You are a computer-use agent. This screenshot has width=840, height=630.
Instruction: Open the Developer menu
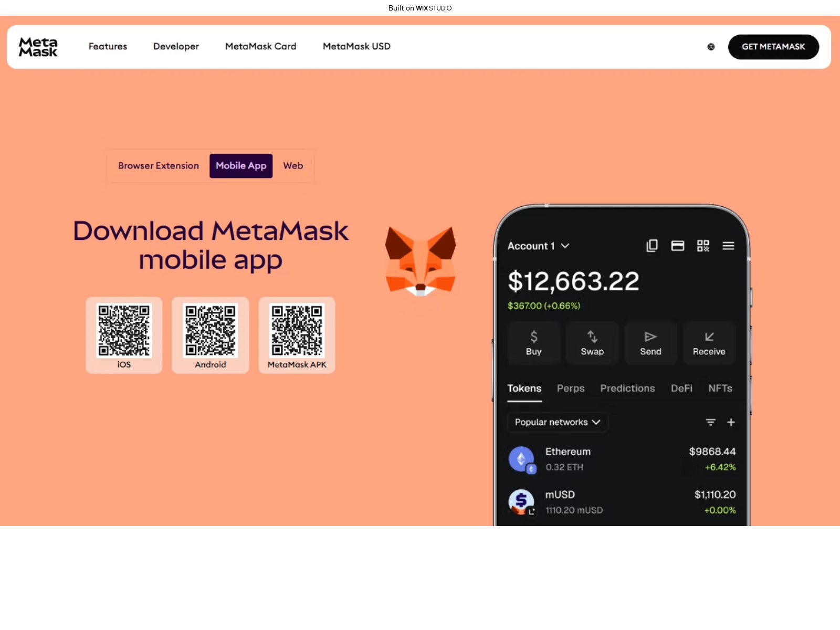coord(176,46)
